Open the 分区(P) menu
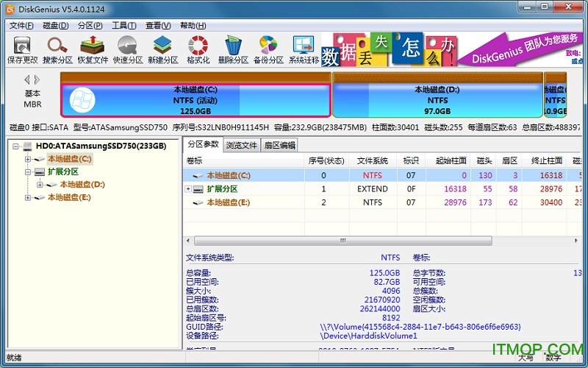The image size is (588, 368). point(90,26)
